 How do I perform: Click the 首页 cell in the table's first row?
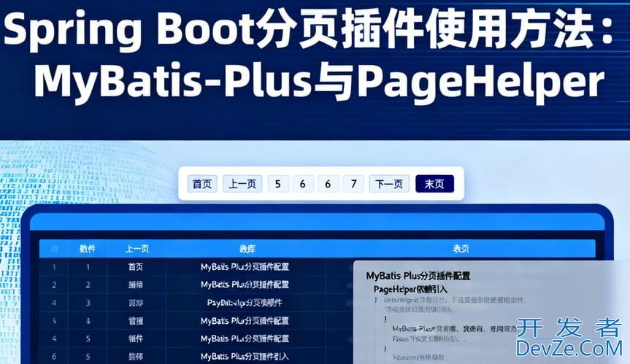[x=135, y=267]
